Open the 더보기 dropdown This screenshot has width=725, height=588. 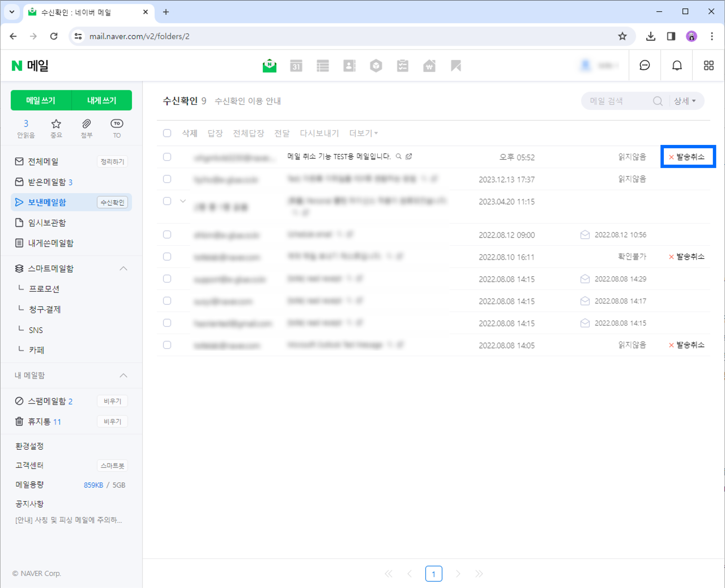(363, 133)
